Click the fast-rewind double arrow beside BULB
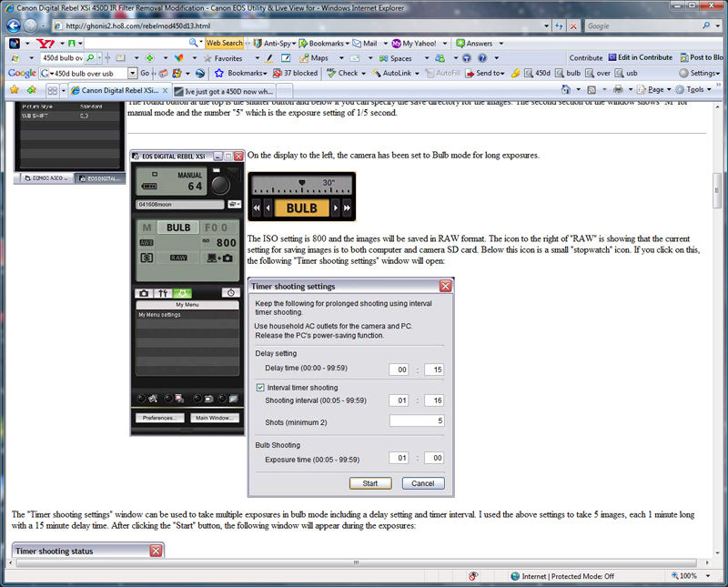Image resolution: width=728 pixels, height=587 pixels. pyautogui.click(x=257, y=208)
